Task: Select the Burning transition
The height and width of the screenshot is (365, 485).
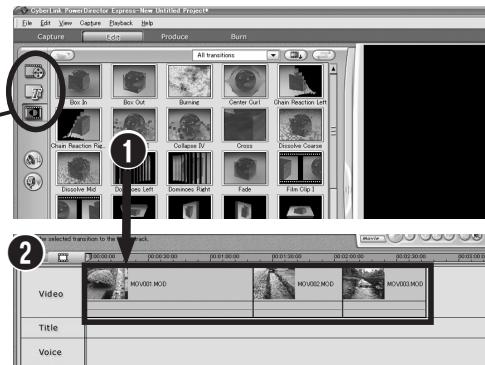Action: 189,81
